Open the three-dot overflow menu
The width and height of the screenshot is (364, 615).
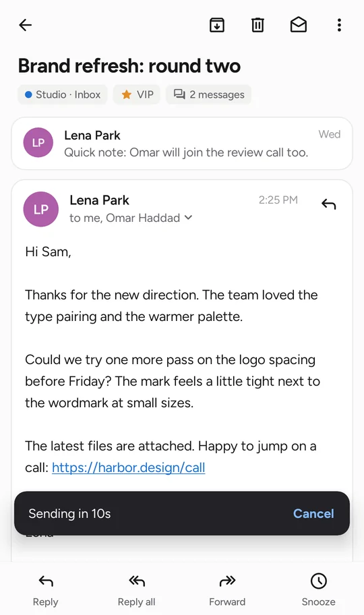pos(339,25)
